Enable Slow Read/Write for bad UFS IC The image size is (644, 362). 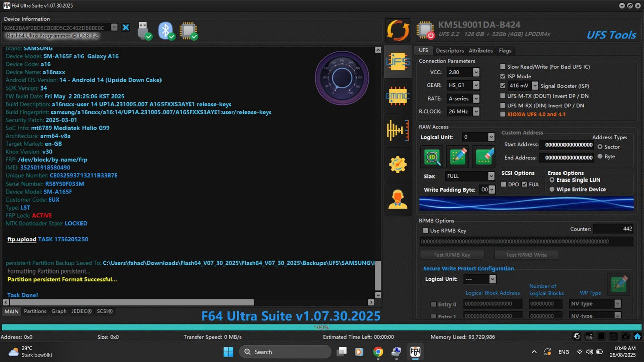coord(503,67)
